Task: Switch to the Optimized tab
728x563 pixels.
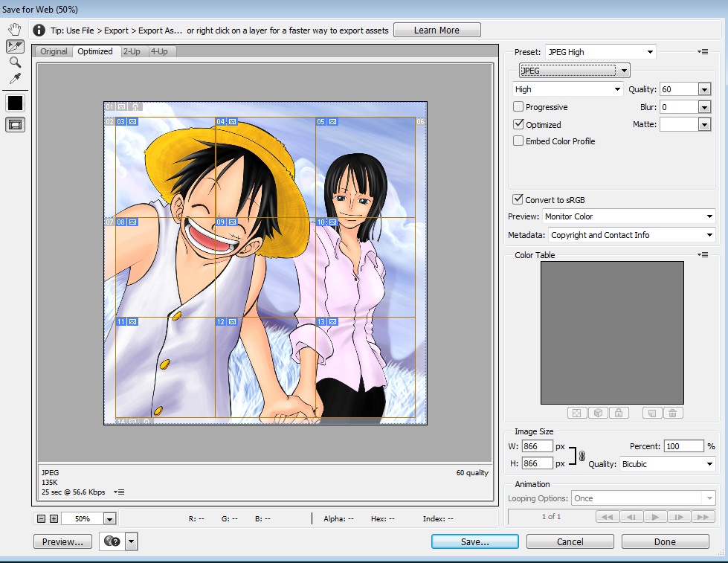Action: pos(95,51)
